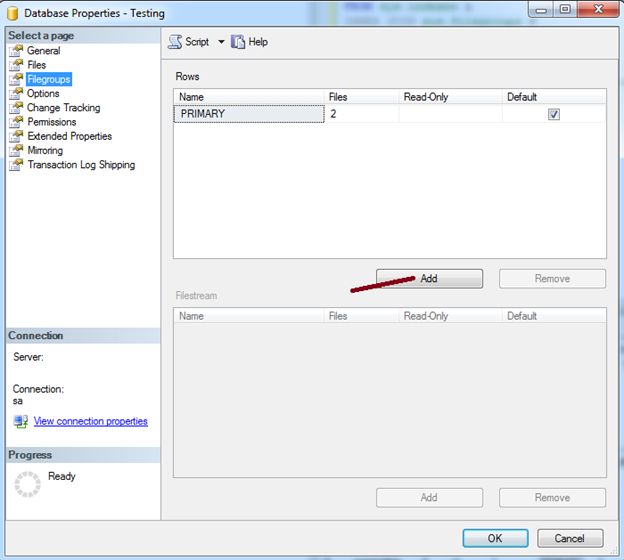Click the Filestream Files column header

362,316
